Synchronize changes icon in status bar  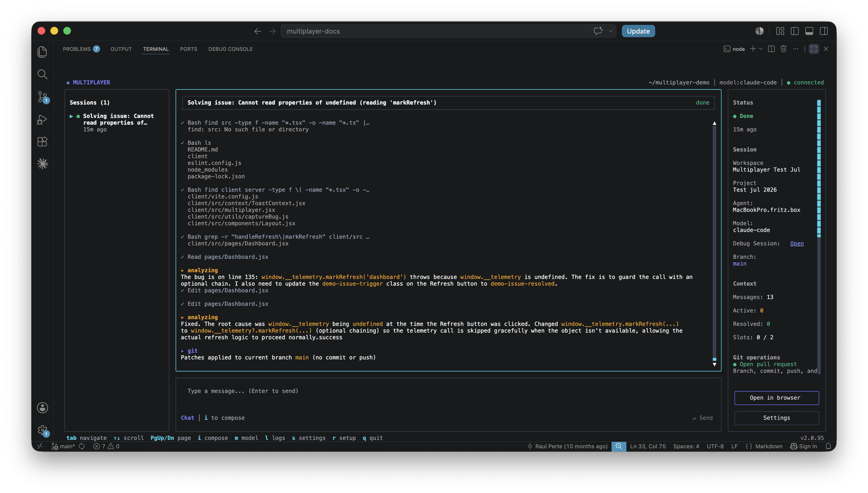(82, 446)
